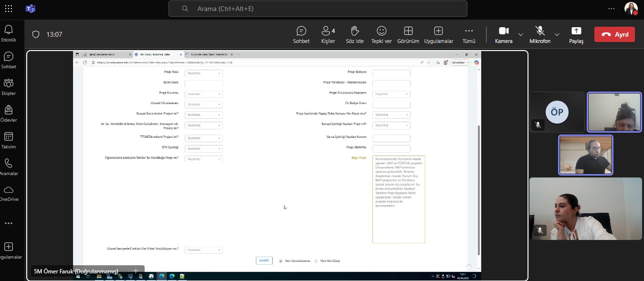Open Ödevler in left sidebar
Image resolution: width=644 pixels, height=281 pixels.
pyautogui.click(x=9, y=114)
